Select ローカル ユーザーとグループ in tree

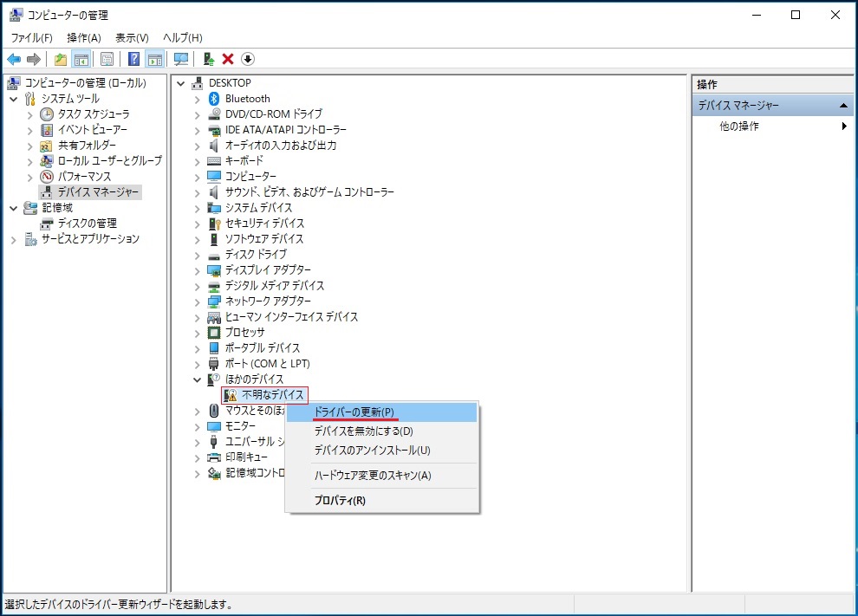pos(110,161)
